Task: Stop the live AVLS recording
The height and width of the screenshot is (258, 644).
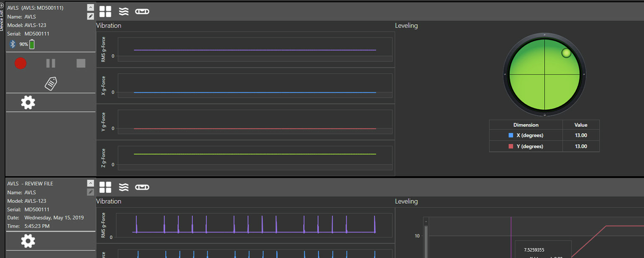Action: click(81, 63)
